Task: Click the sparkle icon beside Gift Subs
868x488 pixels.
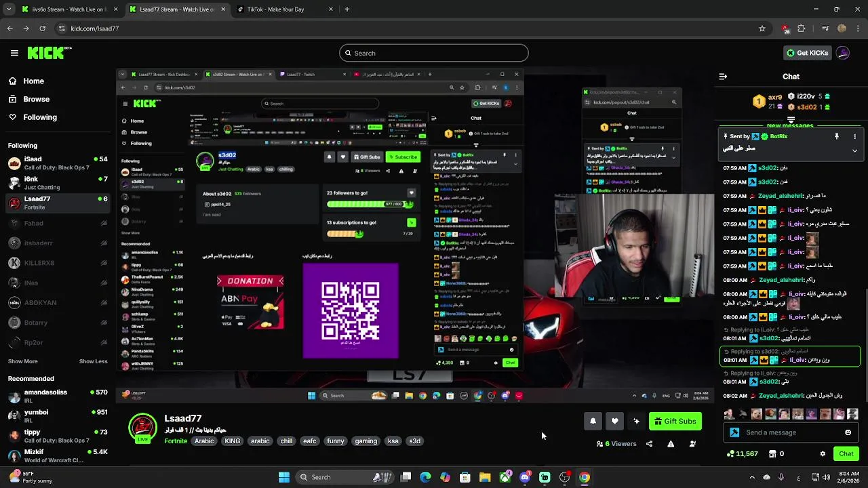Action: coord(636,421)
